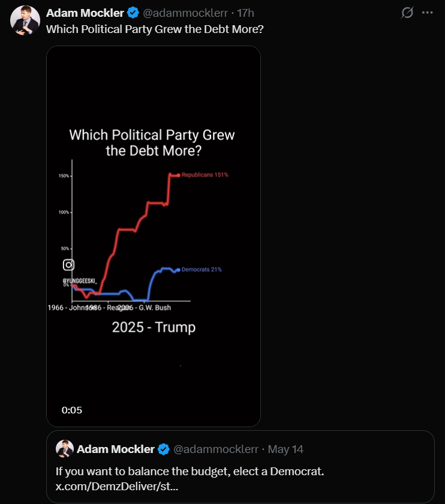Click the Democrats 21% chart label
The image size is (445, 504).
(202, 269)
